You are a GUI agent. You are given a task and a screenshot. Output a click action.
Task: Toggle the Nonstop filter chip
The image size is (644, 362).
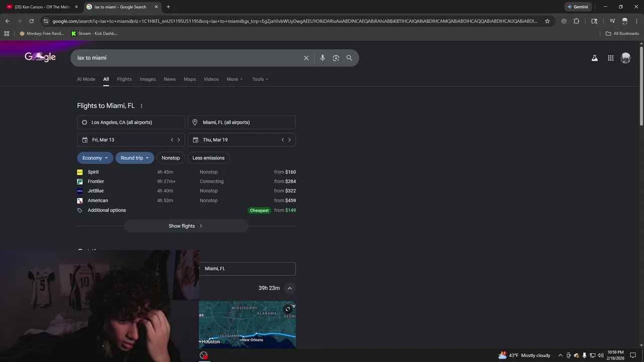click(x=171, y=158)
